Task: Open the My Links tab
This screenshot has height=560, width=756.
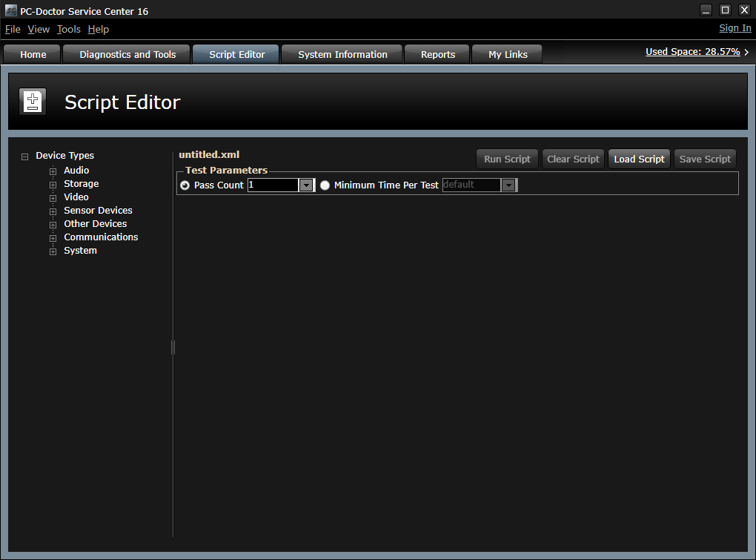Action: click(507, 54)
